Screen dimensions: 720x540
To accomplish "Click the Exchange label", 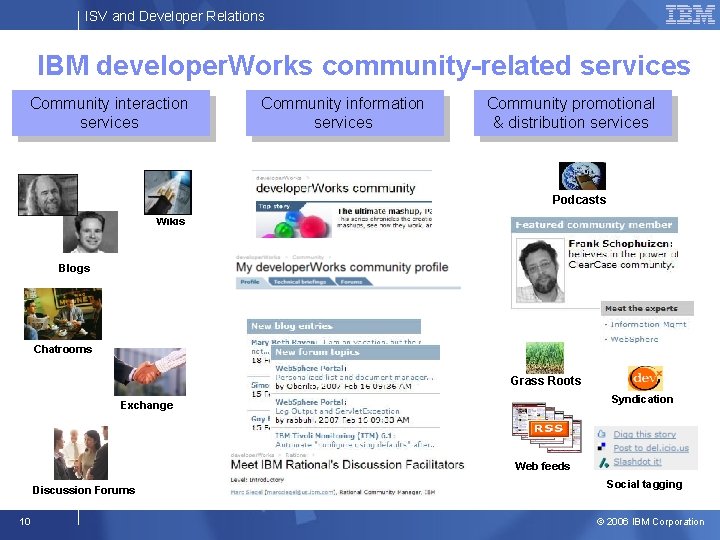I will pos(146,405).
